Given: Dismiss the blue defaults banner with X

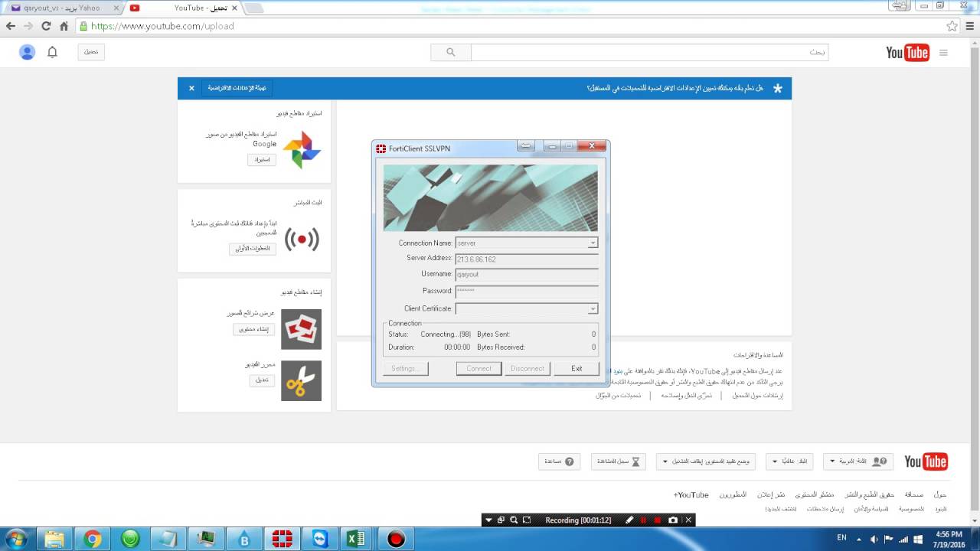Looking at the screenshot, I should [x=191, y=88].
